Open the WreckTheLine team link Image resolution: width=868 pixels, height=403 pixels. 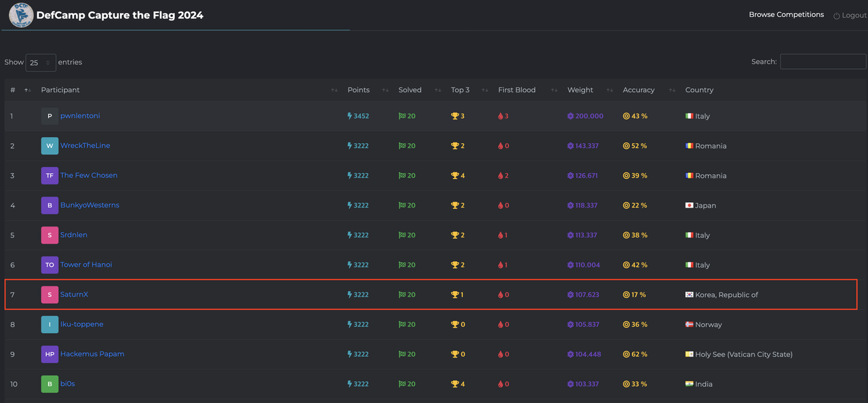(x=85, y=146)
